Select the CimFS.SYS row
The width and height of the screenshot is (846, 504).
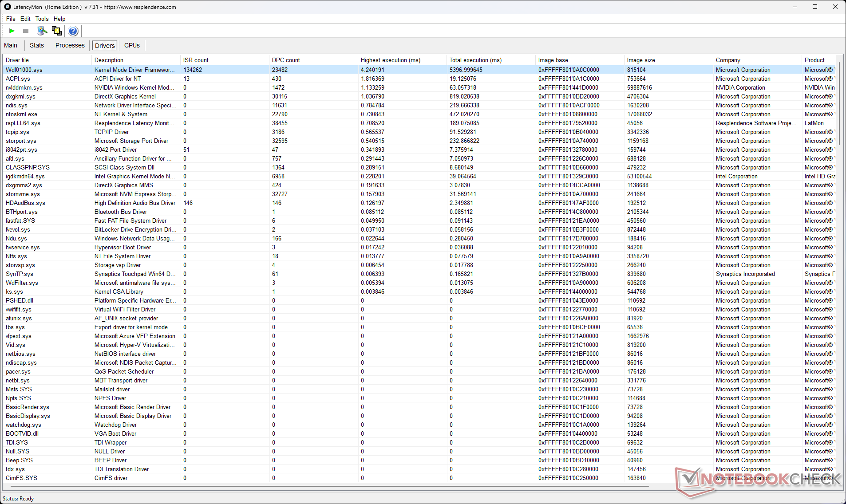[x=419, y=478]
